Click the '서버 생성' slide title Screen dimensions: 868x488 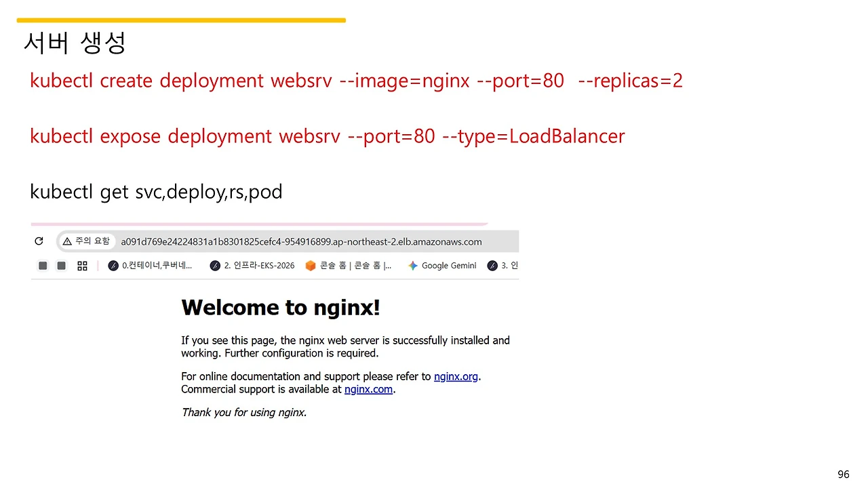(x=75, y=43)
